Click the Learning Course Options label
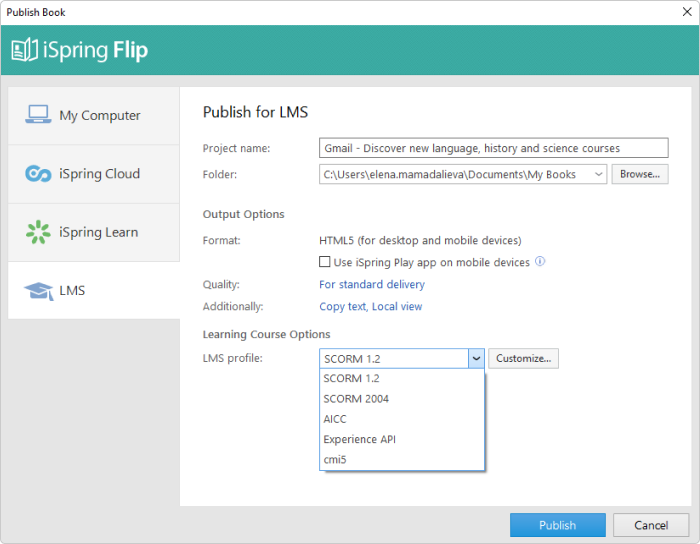700x544 pixels. 267,334
